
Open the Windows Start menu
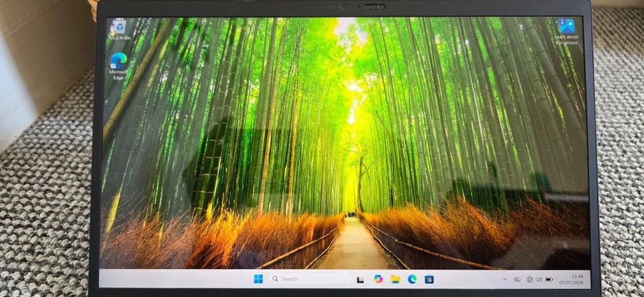click(258, 279)
